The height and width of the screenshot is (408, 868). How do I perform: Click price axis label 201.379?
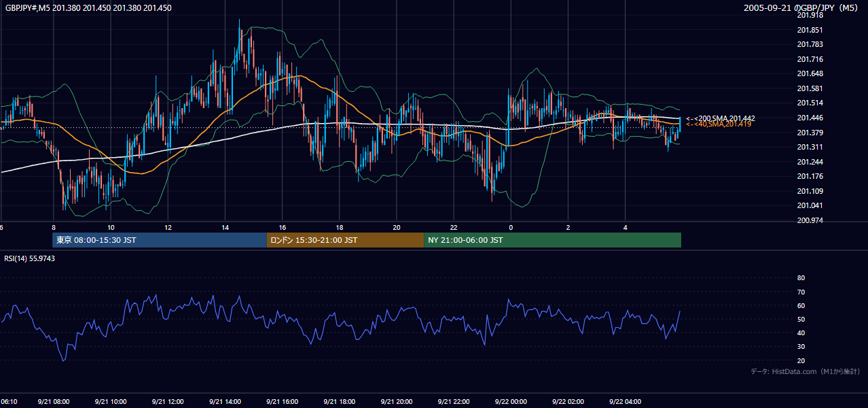(810, 133)
